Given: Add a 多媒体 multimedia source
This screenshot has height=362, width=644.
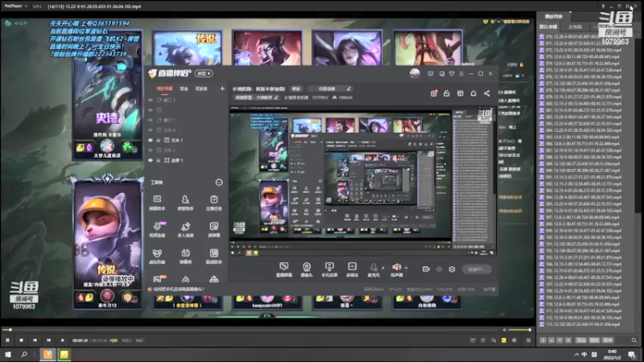Looking at the screenshot, I should (352, 269).
